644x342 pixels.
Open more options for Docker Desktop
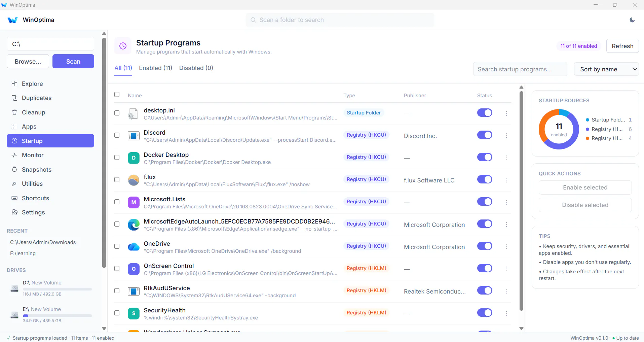[506, 158]
